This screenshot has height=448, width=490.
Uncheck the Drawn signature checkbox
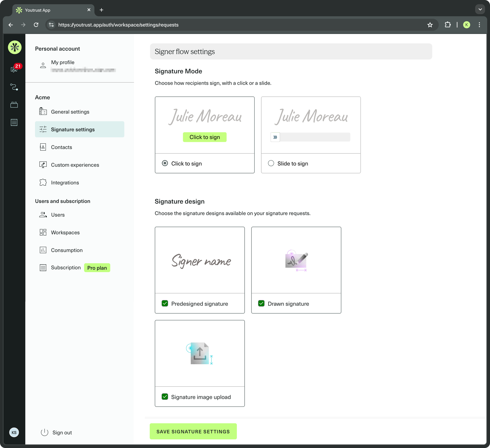pyautogui.click(x=261, y=303)
